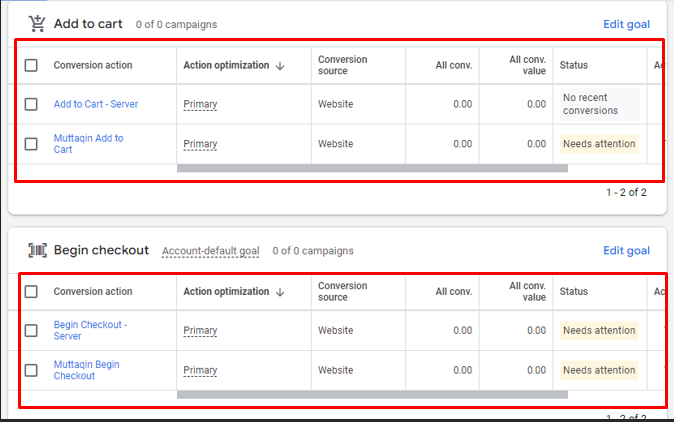
Task: Click the sort arrow in the Begin checkout table header
Action: tap(280, 292)
